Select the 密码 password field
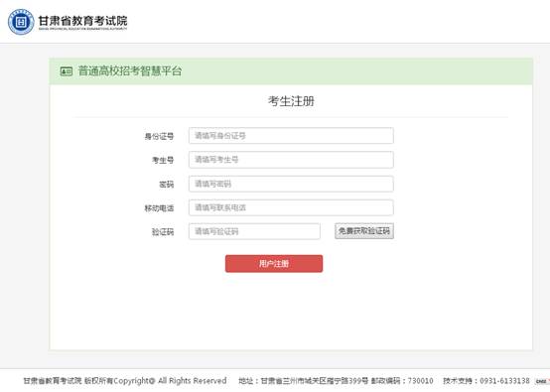Screen dimensions: 550x392 coord(291,184)
